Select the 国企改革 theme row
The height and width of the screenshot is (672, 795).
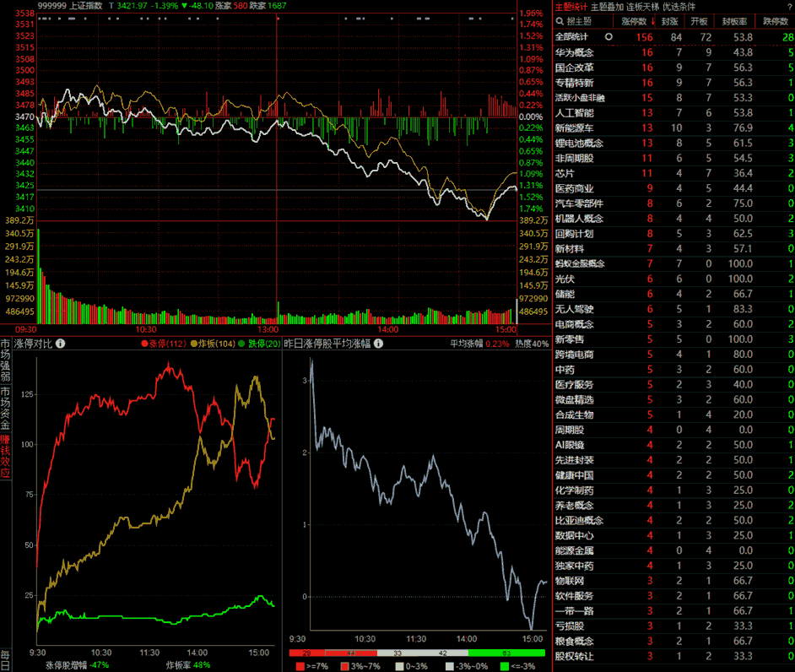click(674, 68)
